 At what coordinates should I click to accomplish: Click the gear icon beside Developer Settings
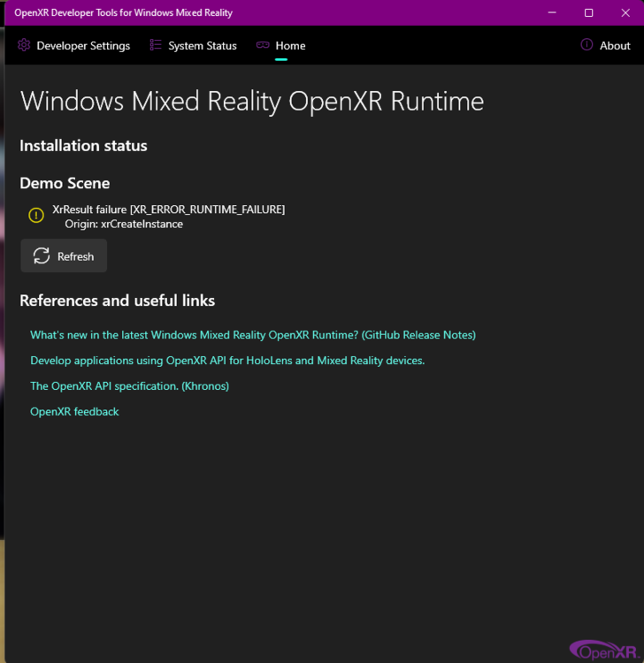click(x=24, y=45)
